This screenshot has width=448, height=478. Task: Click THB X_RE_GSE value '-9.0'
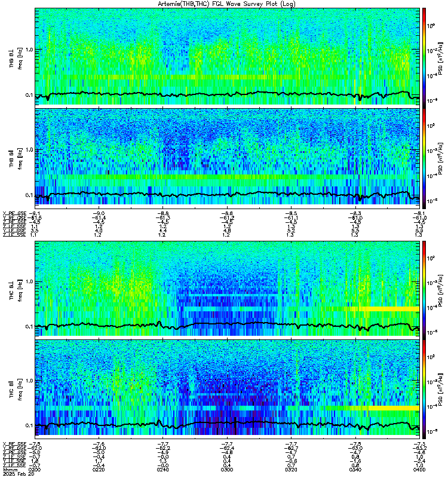tap(98, 213)
